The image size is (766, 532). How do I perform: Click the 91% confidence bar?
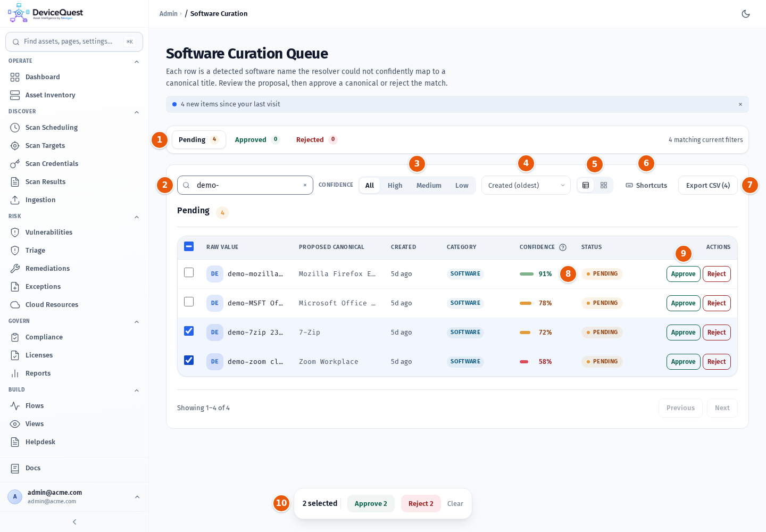pyautogui.click(x=527, y=274)
